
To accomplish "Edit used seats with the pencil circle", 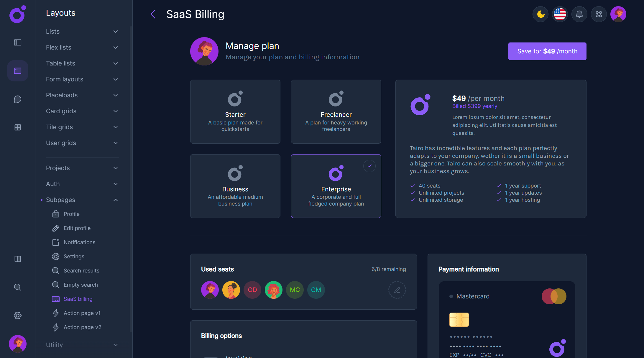I will (x=397, y=290).
